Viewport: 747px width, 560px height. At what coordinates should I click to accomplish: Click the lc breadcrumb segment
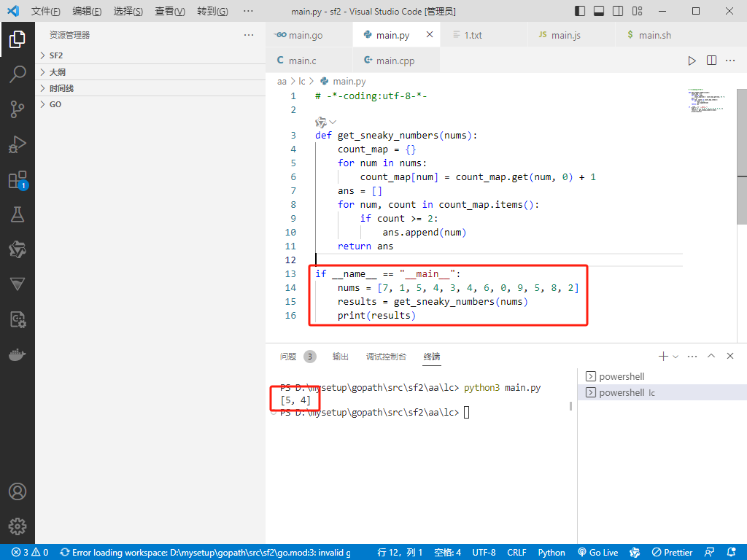click(301, 82)
